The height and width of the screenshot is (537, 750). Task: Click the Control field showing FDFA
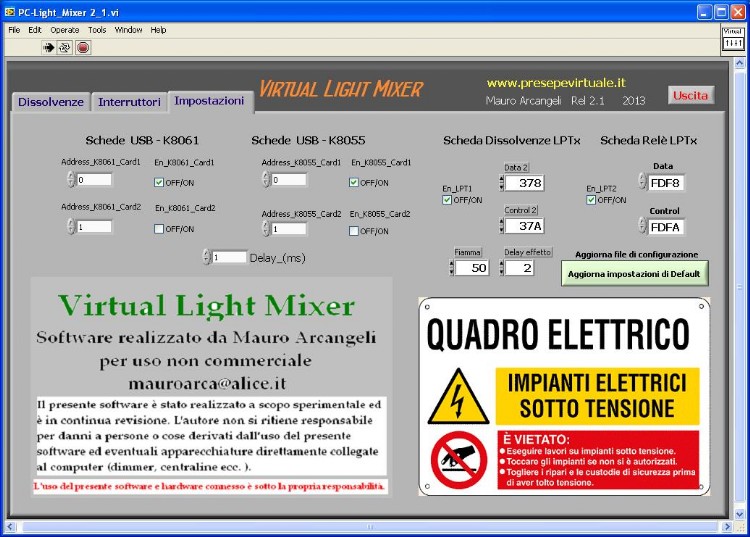tap(666, 227)
